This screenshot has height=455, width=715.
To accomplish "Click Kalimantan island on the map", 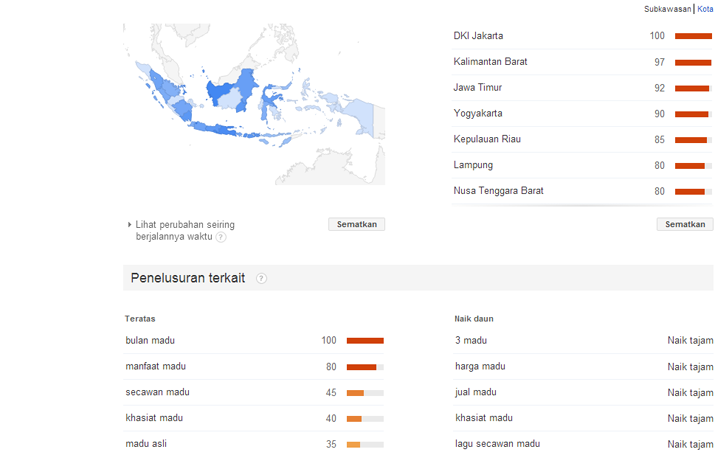I will (233, 91).
